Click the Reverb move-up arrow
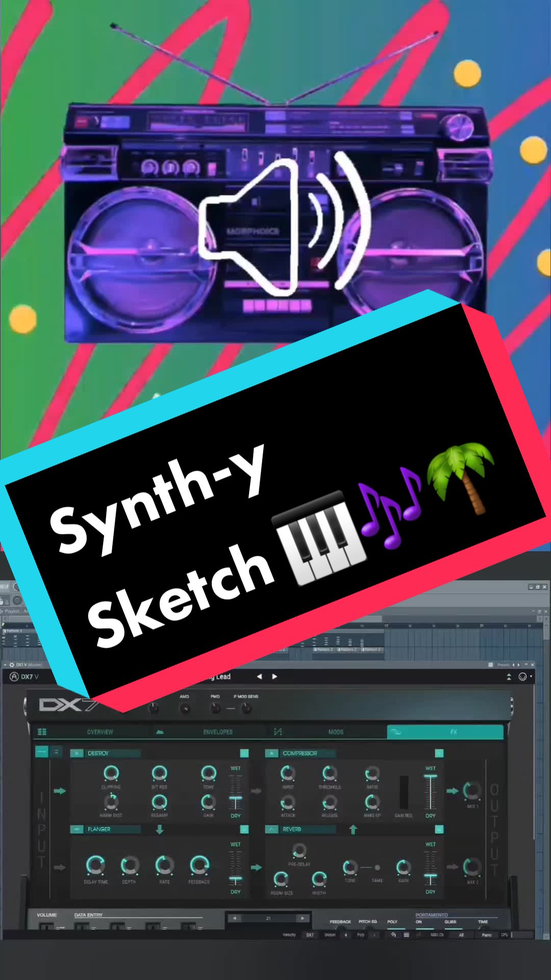 (353, 830)
